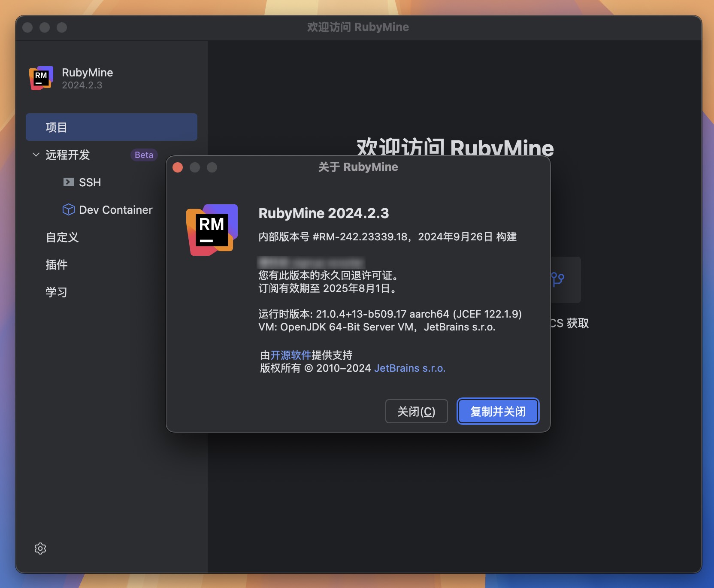Switch to the 插件 tab

[x=57, y=265]
